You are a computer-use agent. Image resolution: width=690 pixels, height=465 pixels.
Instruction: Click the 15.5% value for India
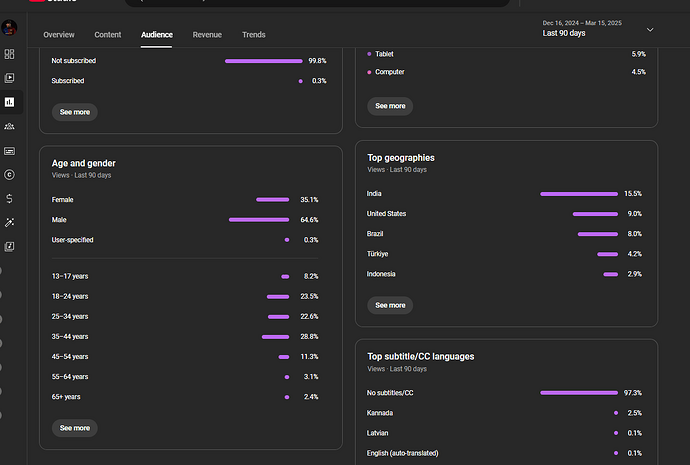pyautogui.click(x=633, y=194)
